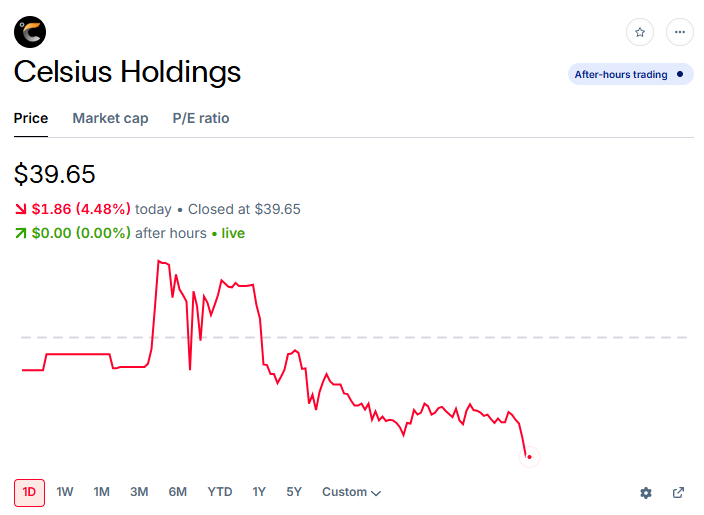This screenshot has height=515, width=704.
Task: Click the Closed at $39.65 text
Action: tap(244, 209)
